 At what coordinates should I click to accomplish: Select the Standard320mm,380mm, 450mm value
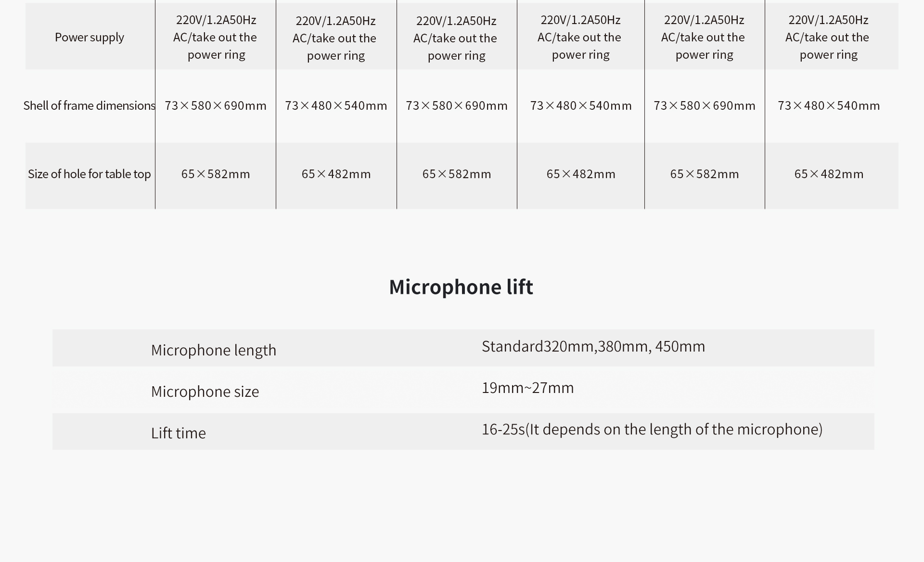coord(593,346)
